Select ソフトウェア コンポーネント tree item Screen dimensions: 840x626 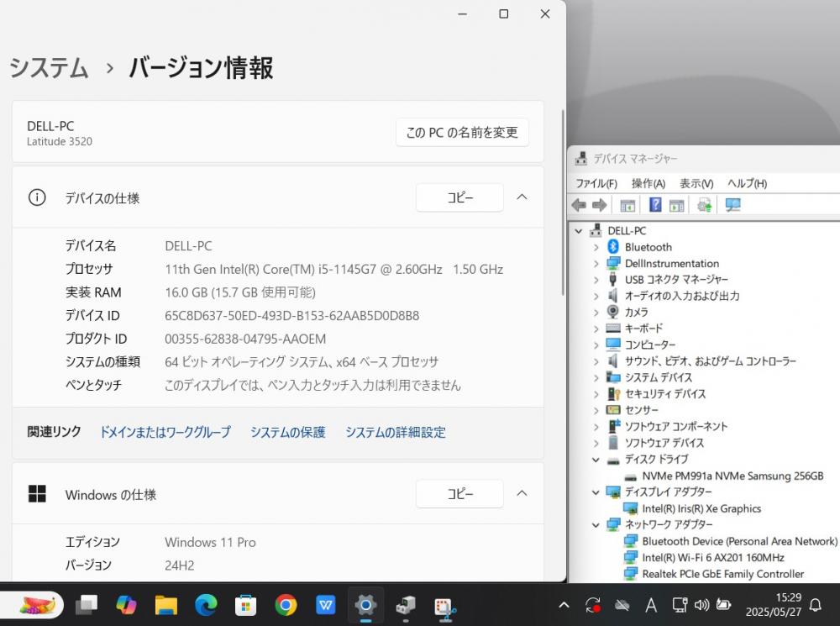(x=676, y=427)
